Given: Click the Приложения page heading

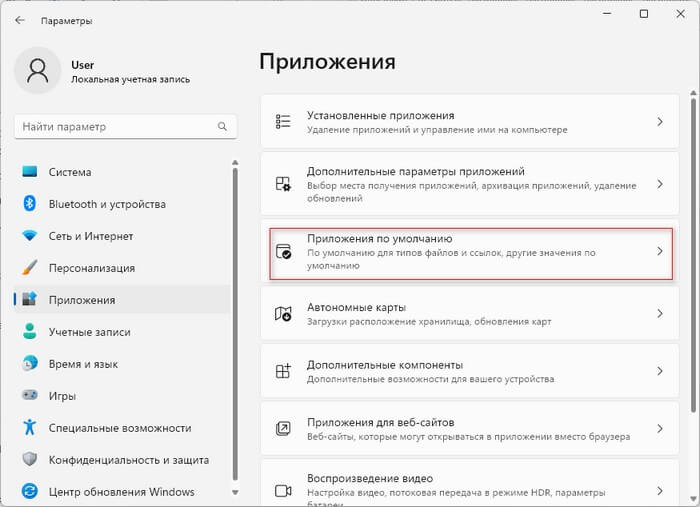Looking at the screenshot, I should click(327, 62).
